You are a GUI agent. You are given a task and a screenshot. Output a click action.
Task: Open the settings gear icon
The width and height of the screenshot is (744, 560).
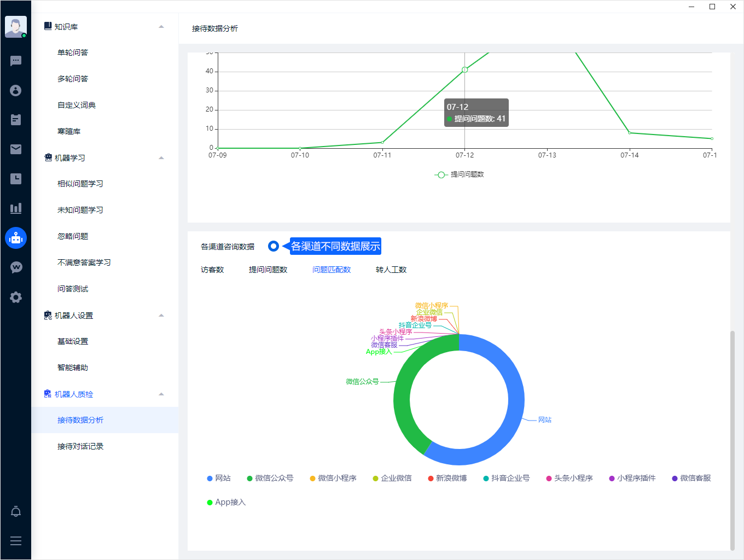16,297
